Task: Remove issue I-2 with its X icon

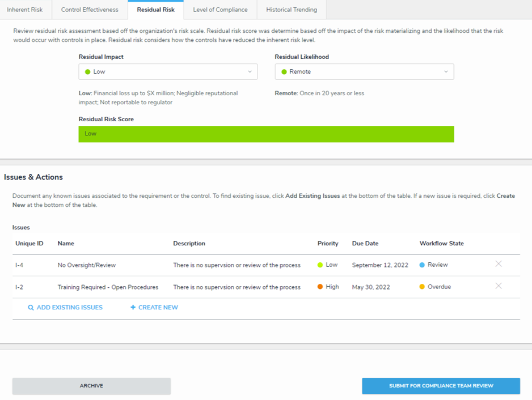Action: (x=499, y=286)
